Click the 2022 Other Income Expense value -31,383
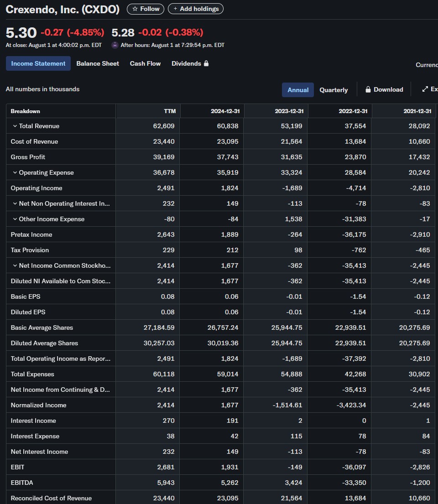Image resolution: width=438 pixels, height=504 pixels. (354, 219)
